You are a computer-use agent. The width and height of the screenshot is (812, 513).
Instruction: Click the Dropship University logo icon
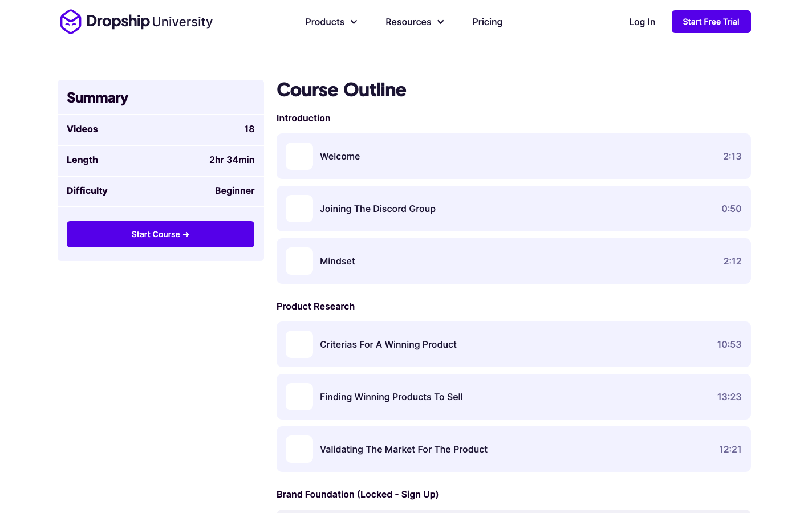pyautogui.click(x=71, y=22)
